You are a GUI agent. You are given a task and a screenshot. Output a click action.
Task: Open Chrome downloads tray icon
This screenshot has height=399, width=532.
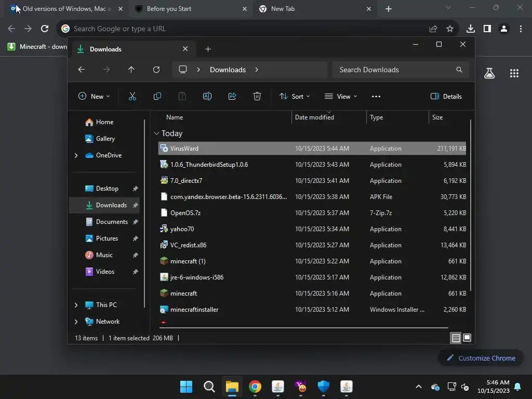click(x=471, y=29)
